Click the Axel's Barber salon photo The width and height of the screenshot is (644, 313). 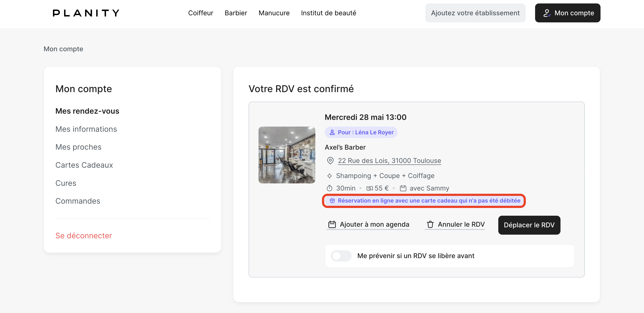(287, 155)
